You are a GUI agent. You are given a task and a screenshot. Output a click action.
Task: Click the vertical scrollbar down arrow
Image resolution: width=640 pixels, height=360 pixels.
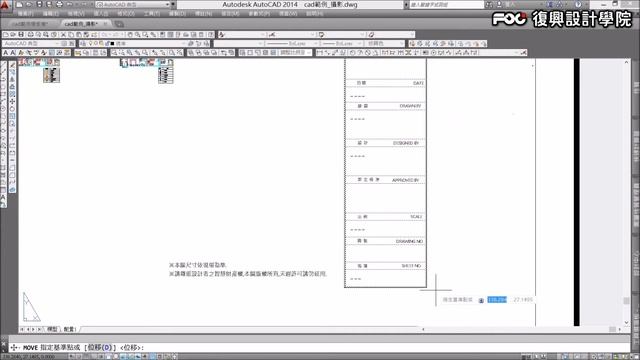627,323
